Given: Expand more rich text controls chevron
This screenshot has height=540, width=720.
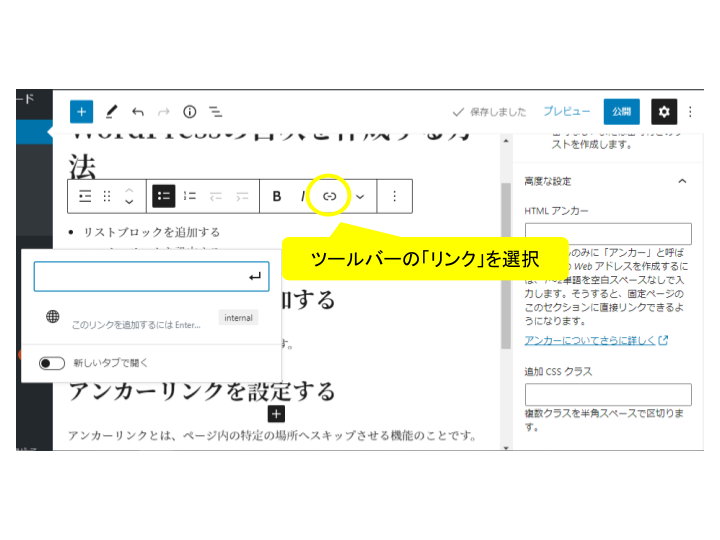Looking at the screenshot, I should tap(360, 197).
